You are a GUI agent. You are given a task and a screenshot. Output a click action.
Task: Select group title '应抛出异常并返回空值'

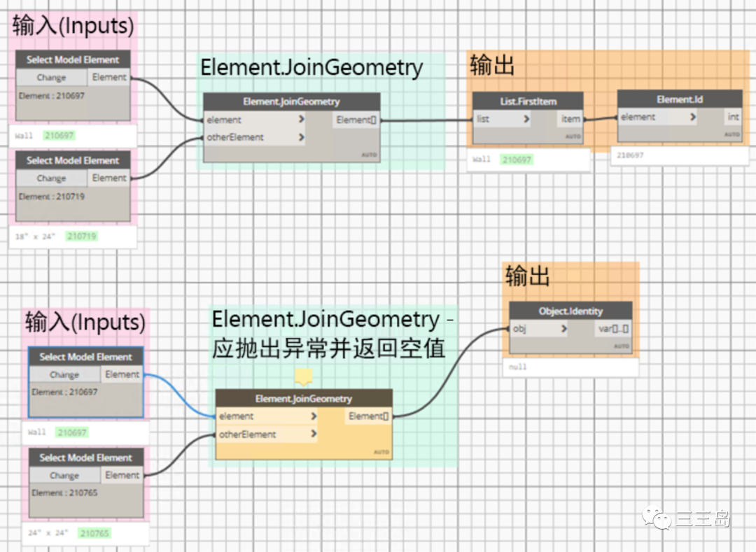[x=328, y=348]
